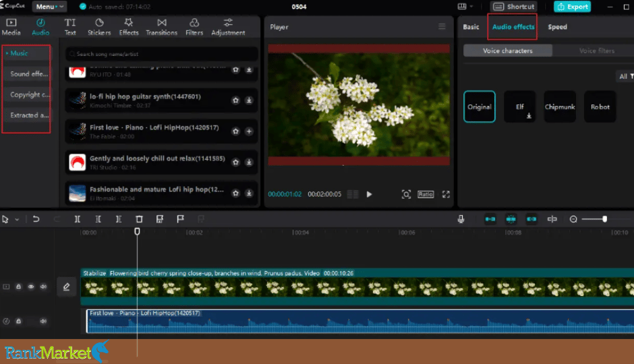634x364 pixels.
Task: Delete right of playhead
Action: click(119, 219)
